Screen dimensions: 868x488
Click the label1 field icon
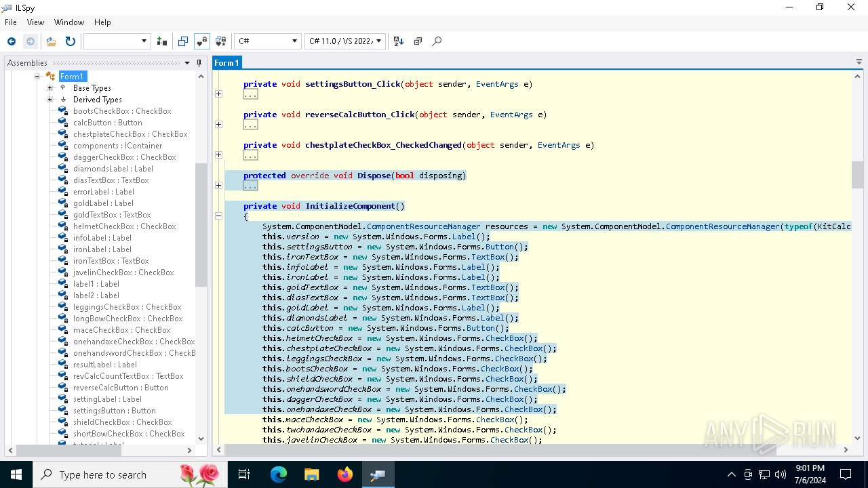[63, 284]
